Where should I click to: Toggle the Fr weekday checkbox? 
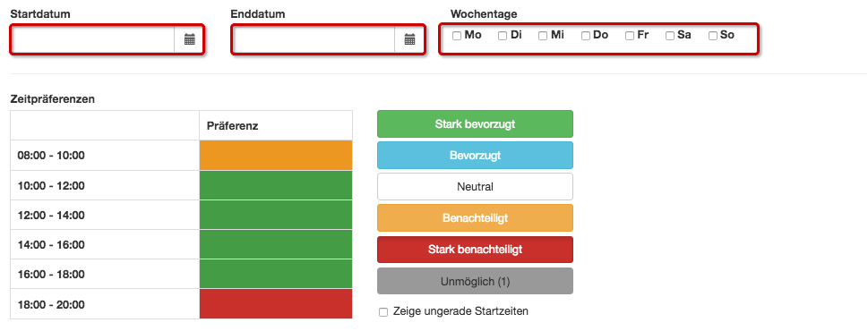pos(630,36)
